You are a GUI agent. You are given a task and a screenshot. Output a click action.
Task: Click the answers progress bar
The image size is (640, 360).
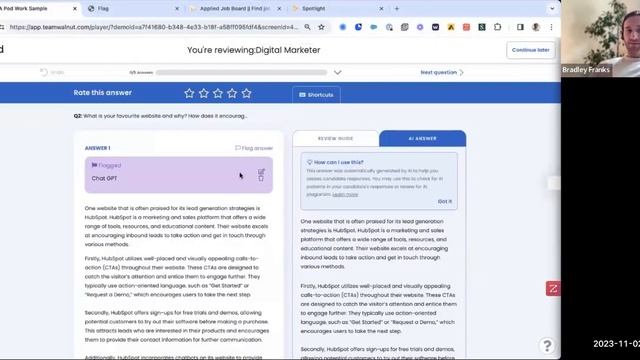click(241, 72)
